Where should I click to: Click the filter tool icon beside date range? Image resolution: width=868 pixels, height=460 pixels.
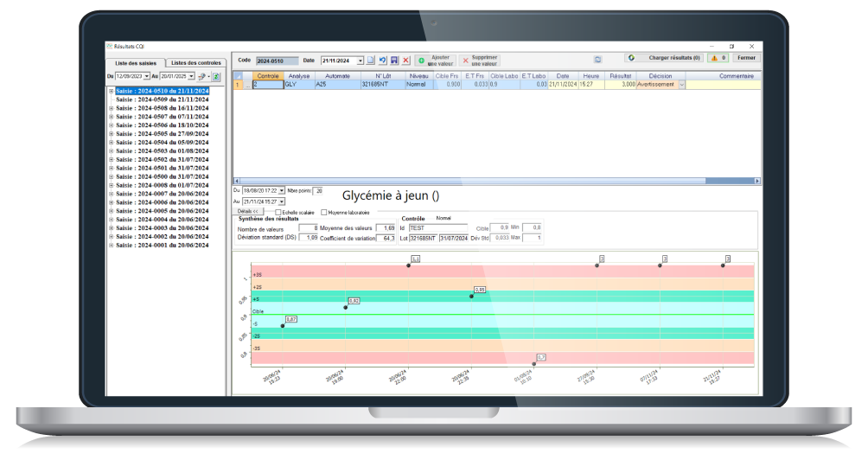coord(202,77)
